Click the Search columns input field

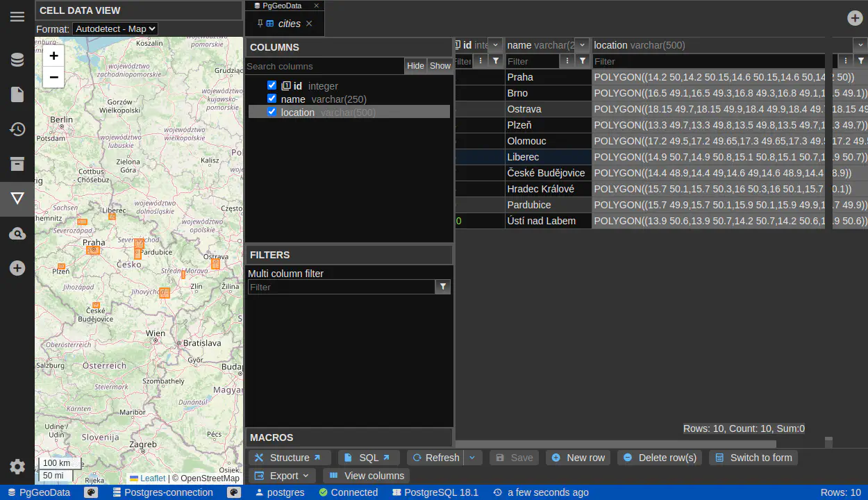tap(324, 66)
